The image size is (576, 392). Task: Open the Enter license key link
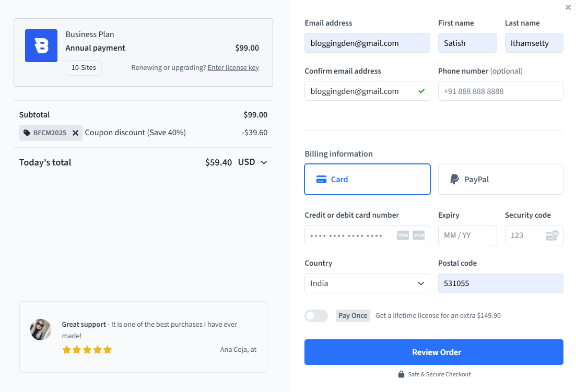233,67
